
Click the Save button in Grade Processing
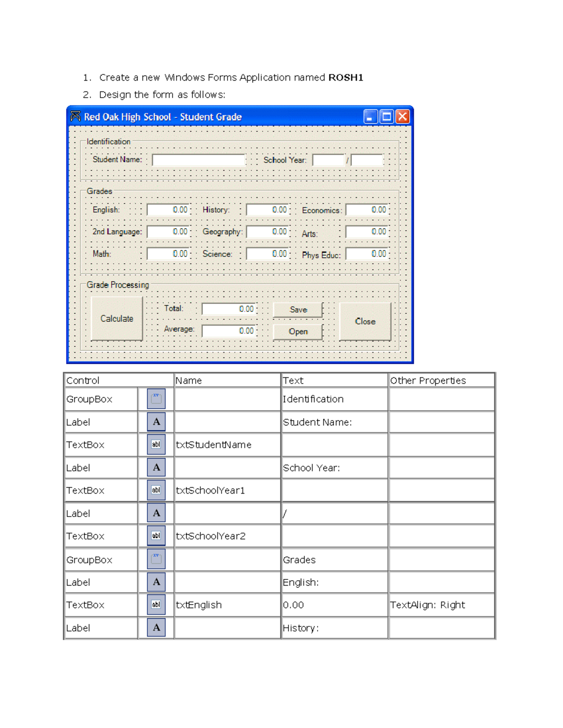click(x=297, y=309)
